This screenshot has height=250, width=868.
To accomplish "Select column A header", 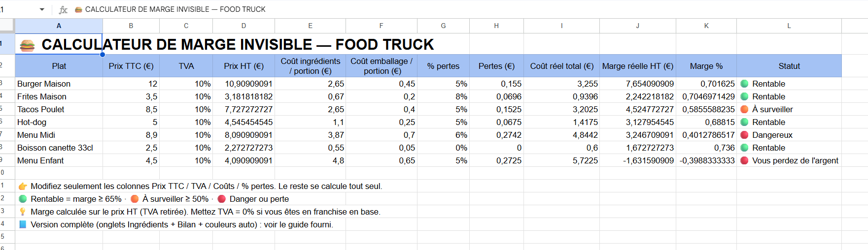I will (x=59, y=26).
